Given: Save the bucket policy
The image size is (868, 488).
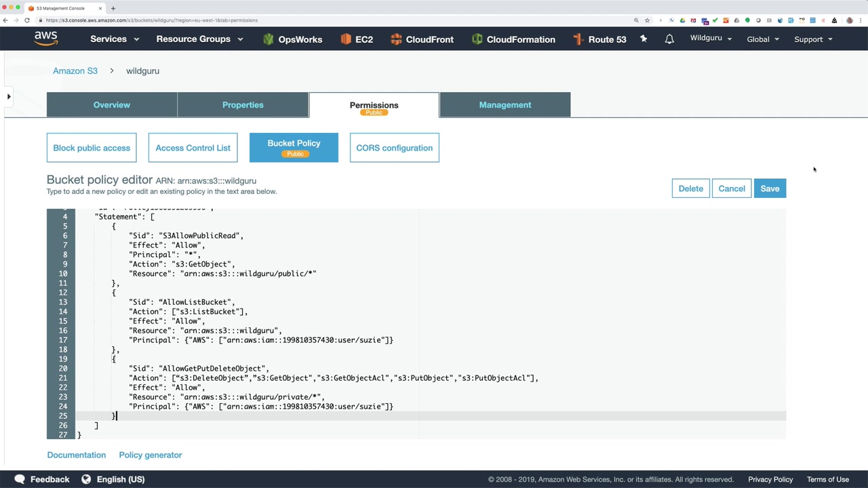Looking at the screenshot, I should [x=770, y=188].
